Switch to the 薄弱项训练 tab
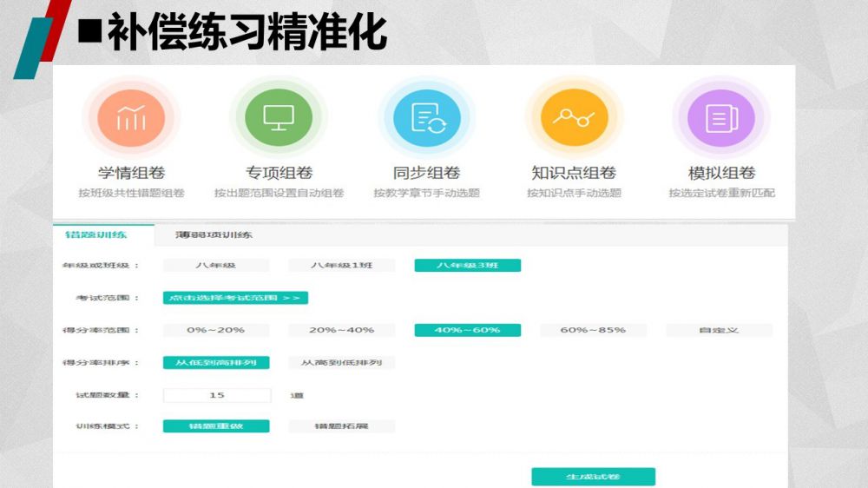 [x=214, y=234]
